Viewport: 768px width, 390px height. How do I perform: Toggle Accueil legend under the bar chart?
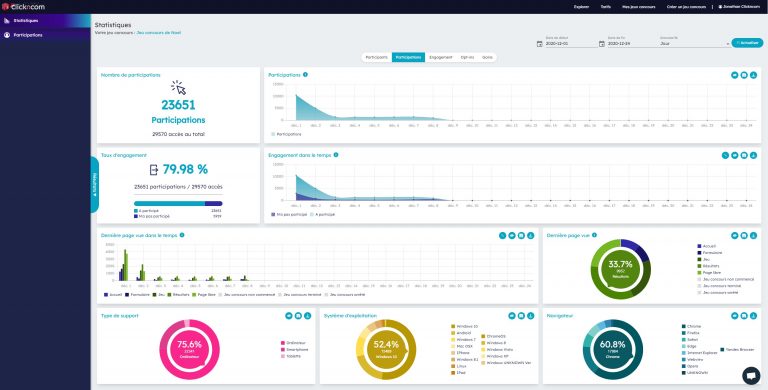(113, 295)
